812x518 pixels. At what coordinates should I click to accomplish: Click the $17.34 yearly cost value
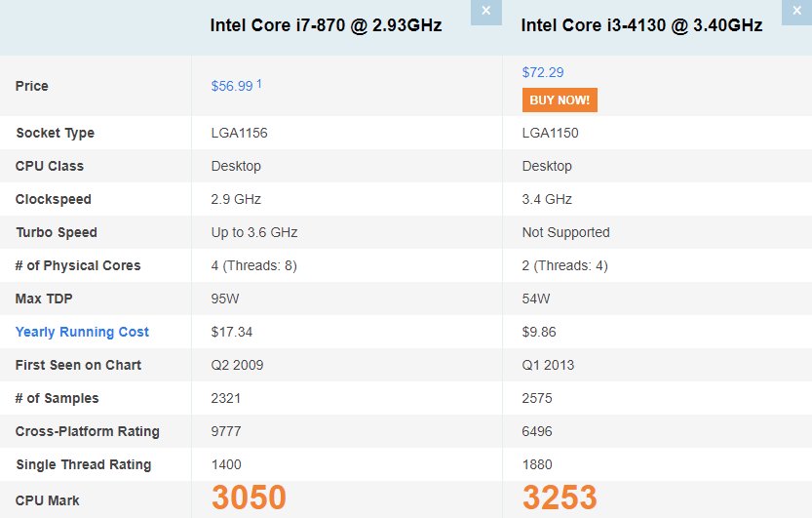coord(231,332)
